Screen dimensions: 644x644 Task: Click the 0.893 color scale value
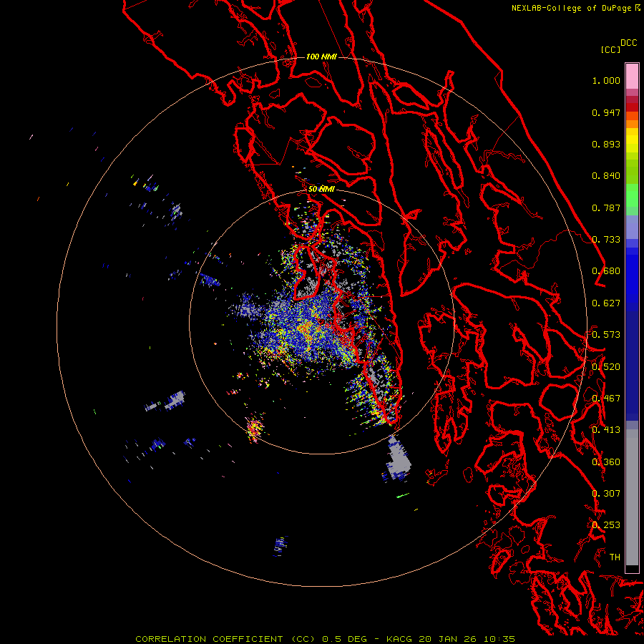[x=606, y=144]
